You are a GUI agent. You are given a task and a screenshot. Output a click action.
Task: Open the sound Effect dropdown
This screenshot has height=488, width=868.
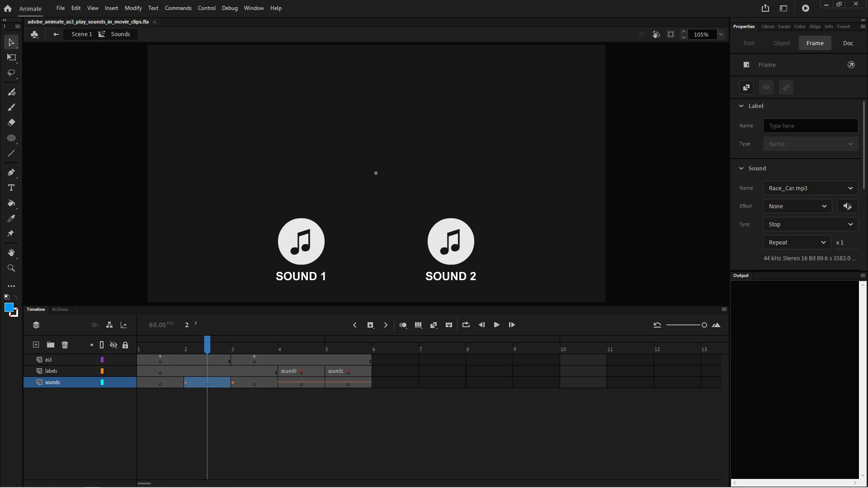797,206
